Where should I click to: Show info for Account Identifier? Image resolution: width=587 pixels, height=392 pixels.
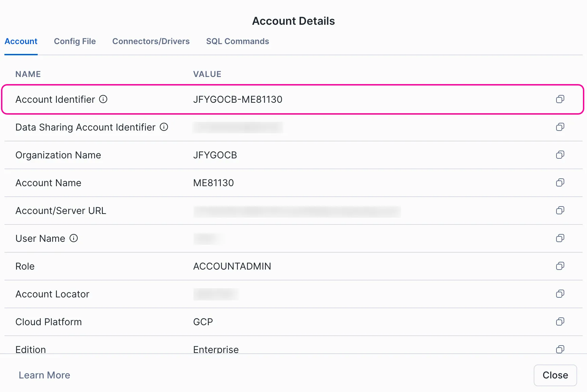point(103,99)
